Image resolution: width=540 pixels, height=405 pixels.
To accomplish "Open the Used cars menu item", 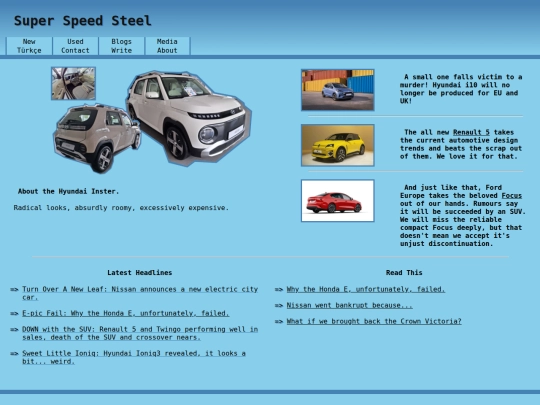I will coord(75,41).
